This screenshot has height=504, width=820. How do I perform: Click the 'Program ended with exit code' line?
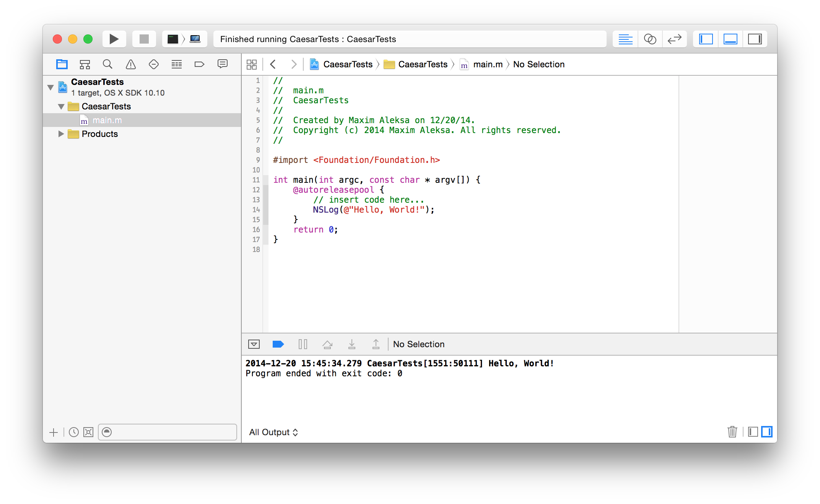tap(324, 373)
